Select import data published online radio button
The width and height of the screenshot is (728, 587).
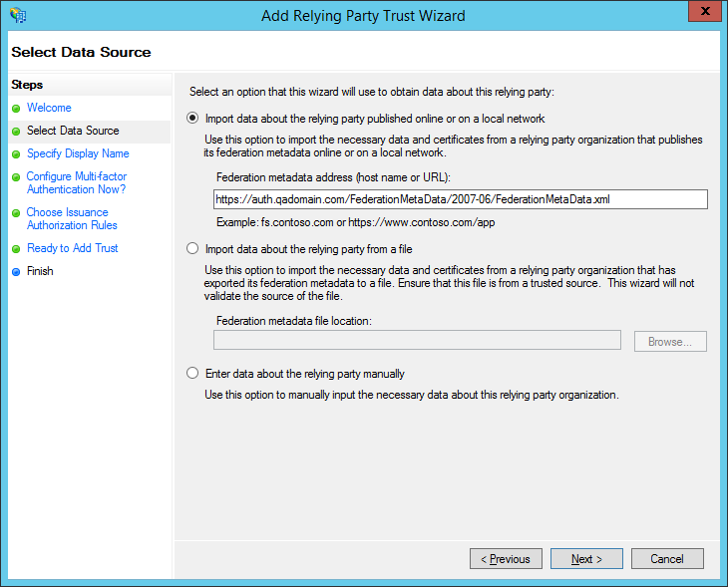pyautogui.click(x=192, y=118)
